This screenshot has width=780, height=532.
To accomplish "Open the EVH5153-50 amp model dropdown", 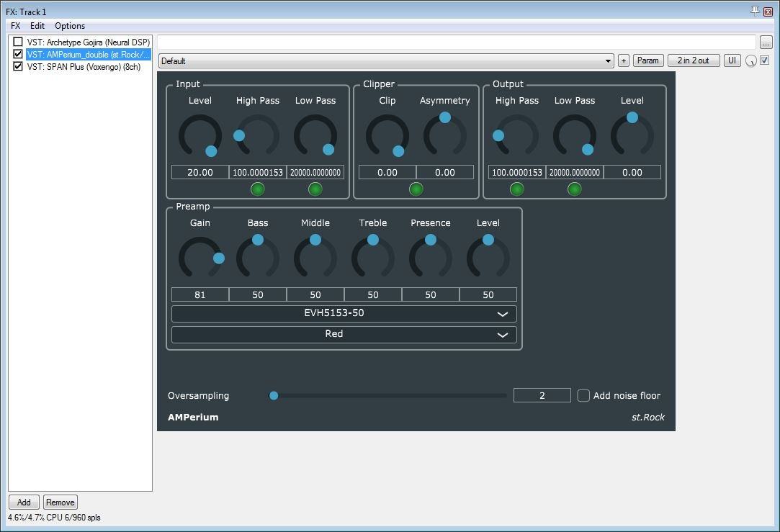I will coord(344,314).
